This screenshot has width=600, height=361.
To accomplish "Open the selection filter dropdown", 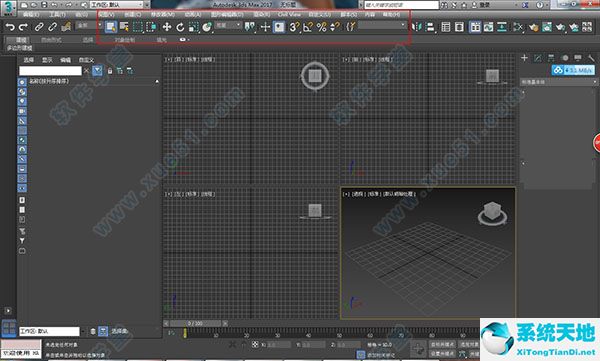I will click(89, 25).
